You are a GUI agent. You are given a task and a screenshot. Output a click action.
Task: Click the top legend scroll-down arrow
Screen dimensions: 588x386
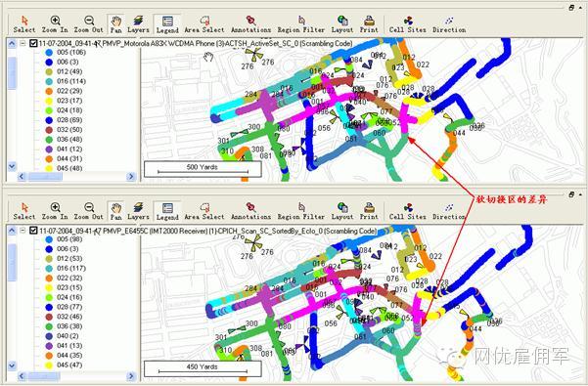12,166
